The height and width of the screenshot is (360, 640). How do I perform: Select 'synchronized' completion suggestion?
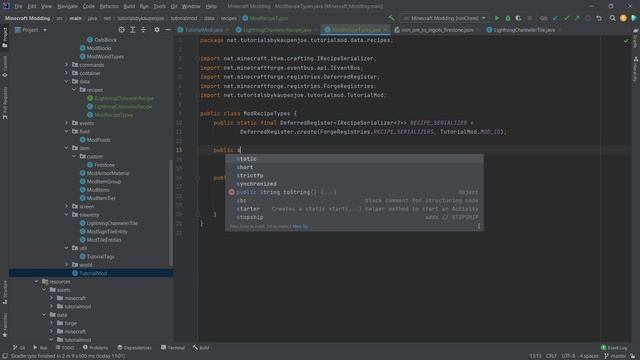(x=354, y=184)
